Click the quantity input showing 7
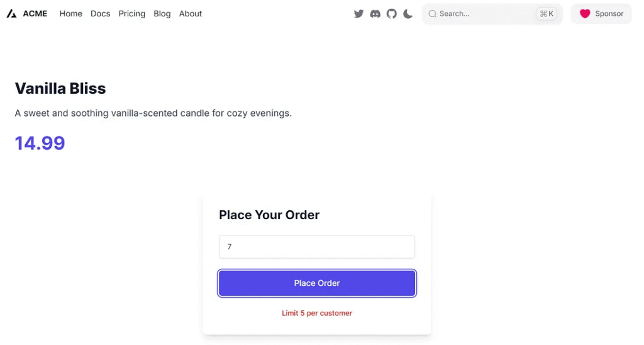The height and width of the screenshot is (345, 644). (317, 247)
